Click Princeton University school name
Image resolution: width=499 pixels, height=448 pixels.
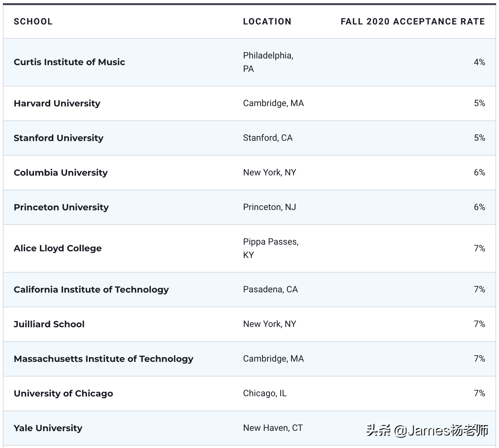tap(61, 207)
